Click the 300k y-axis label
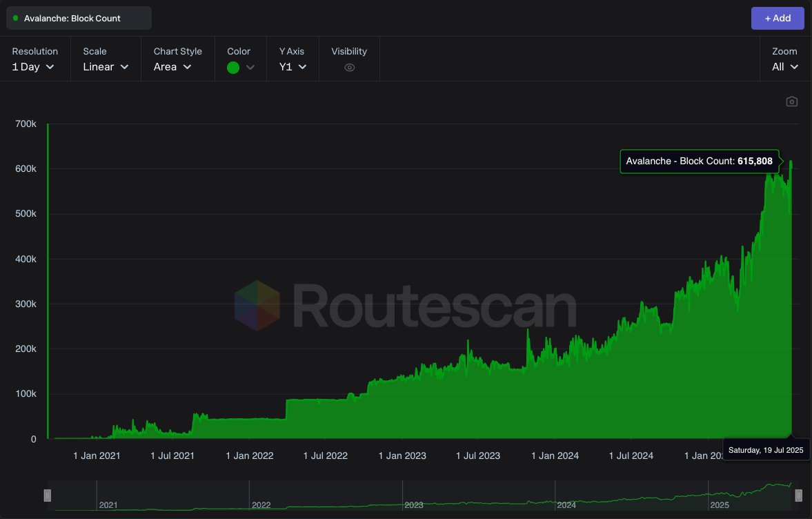This screenshot has height=519, width=812. (x=26, y=304)
